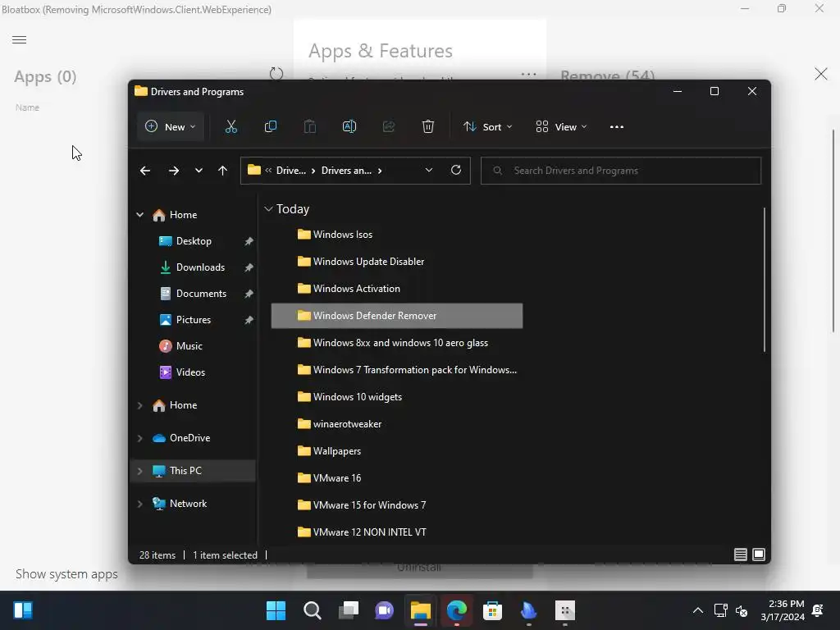Open address bar history dropdown
The height and width of the screenshot is (630, 840).
(x=428, y=170)
